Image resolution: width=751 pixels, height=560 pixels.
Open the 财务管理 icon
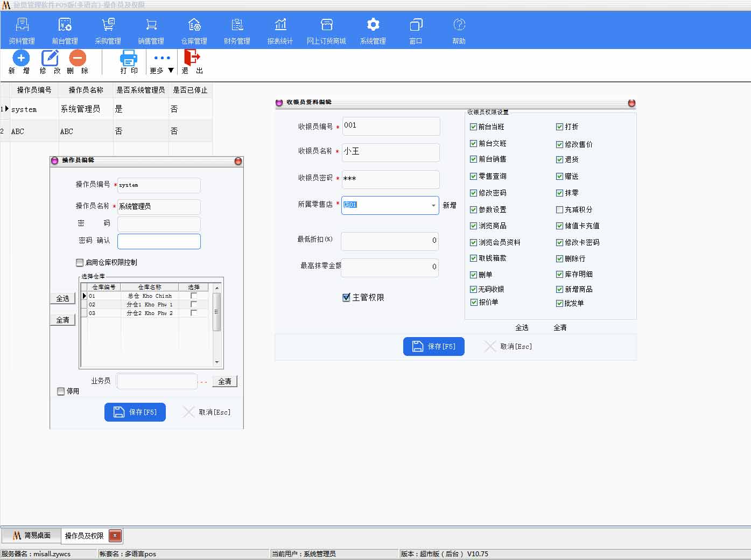237,25
